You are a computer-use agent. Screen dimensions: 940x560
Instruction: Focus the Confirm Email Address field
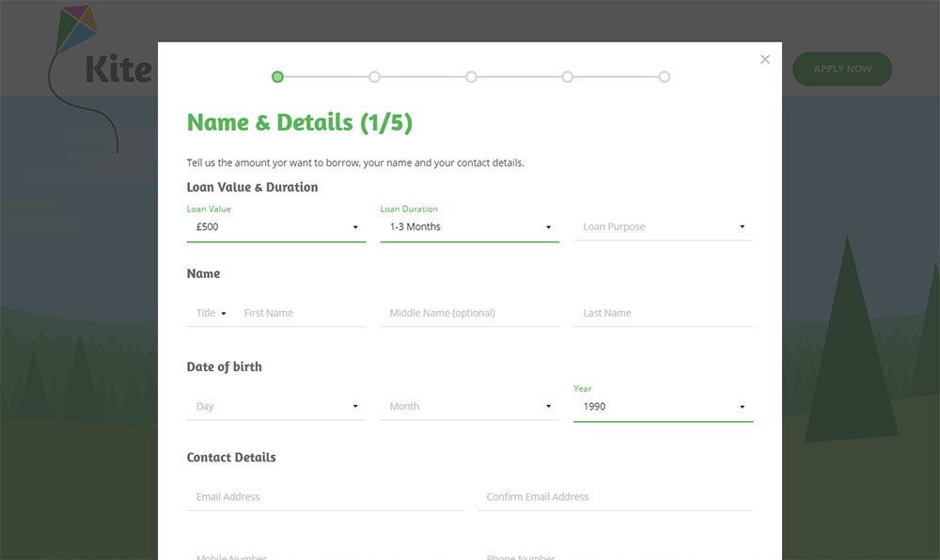616,497
